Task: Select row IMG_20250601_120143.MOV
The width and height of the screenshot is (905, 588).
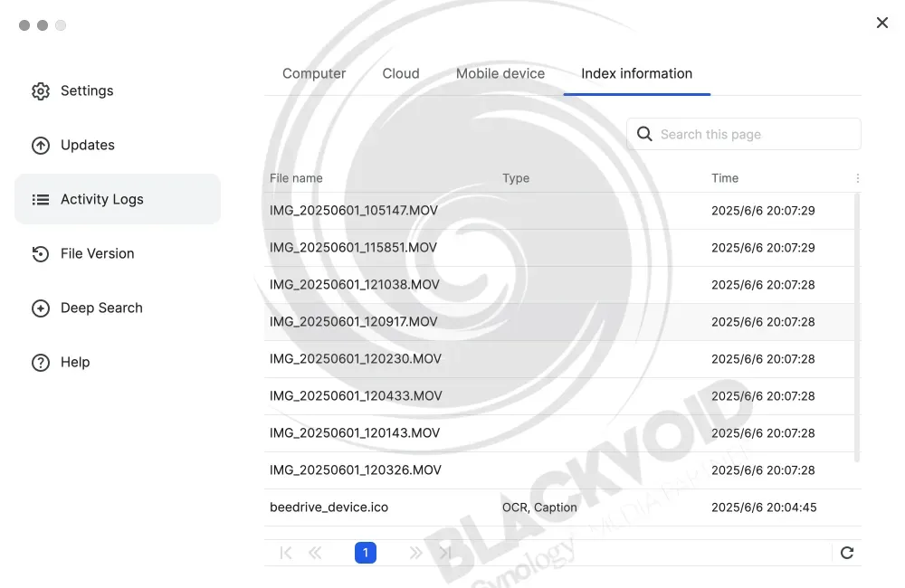Action: 563,432
